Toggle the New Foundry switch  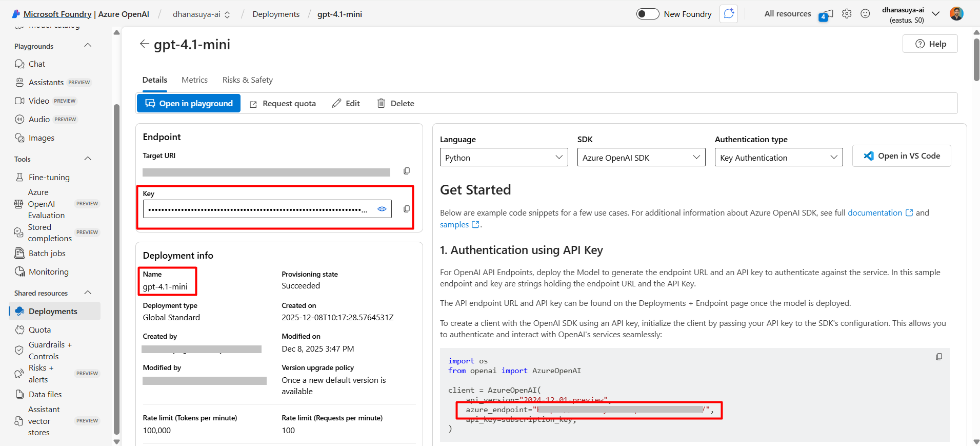point(648,14)
